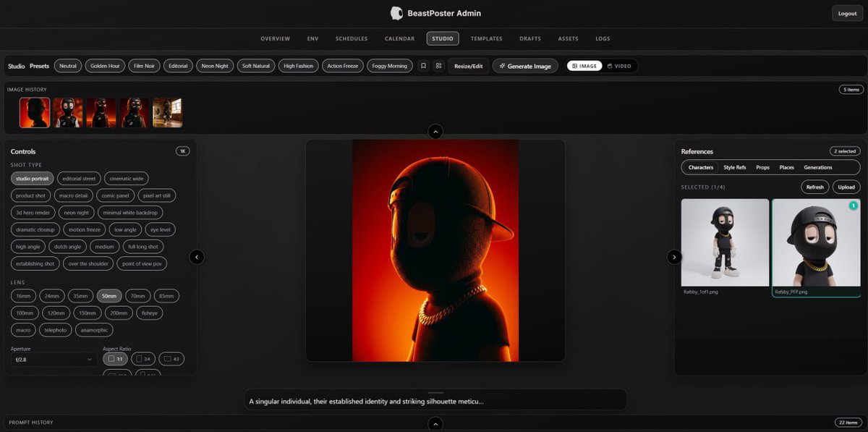This screenshot has width=868, height=432.
Task: Select the STUDIO nav tab
Action: [x=443, y=38]
